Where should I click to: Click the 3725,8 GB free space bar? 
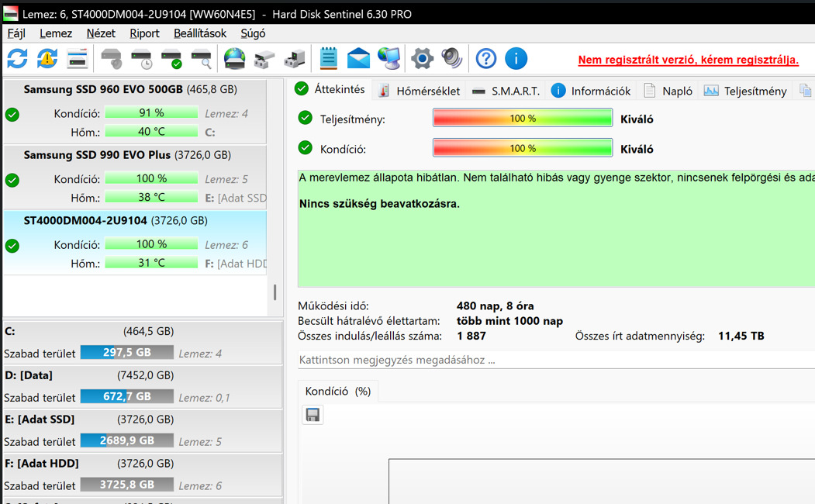[x=127, y=485]
